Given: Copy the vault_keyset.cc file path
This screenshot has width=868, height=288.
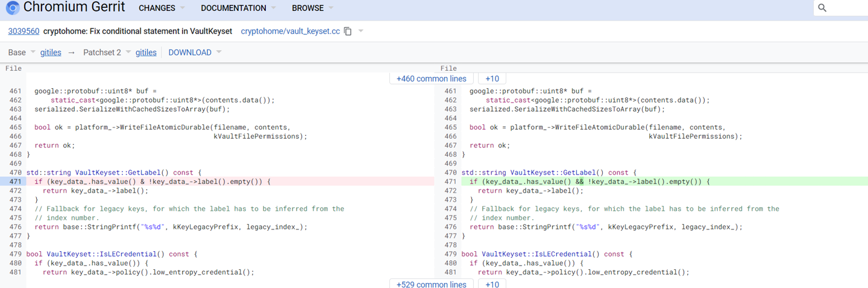Looking at the screenshot, I should (x=348, y=31).
